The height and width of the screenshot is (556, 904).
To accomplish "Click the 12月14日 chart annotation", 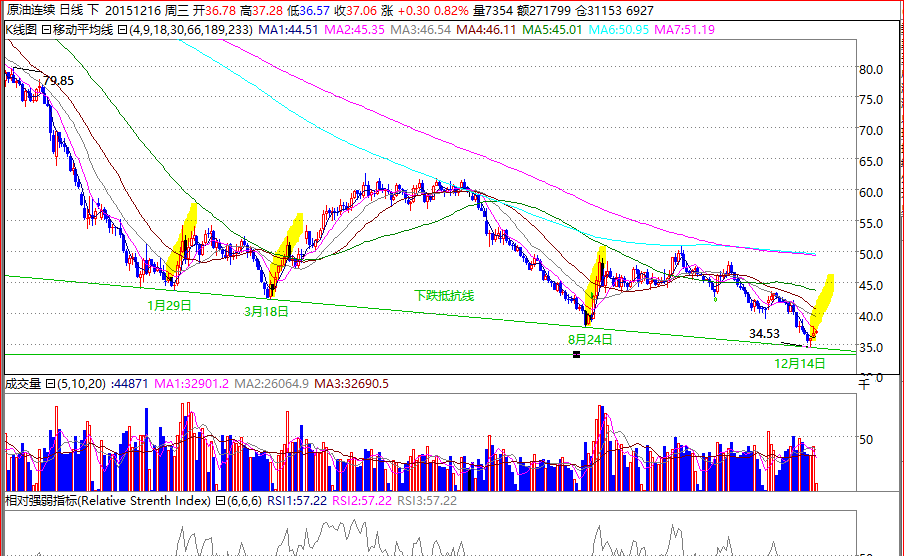I will tap(800, 363).
